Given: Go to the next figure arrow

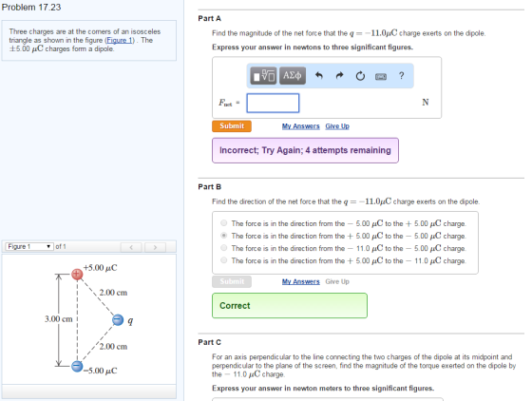Looking at the screenshot, I should 156,247.
